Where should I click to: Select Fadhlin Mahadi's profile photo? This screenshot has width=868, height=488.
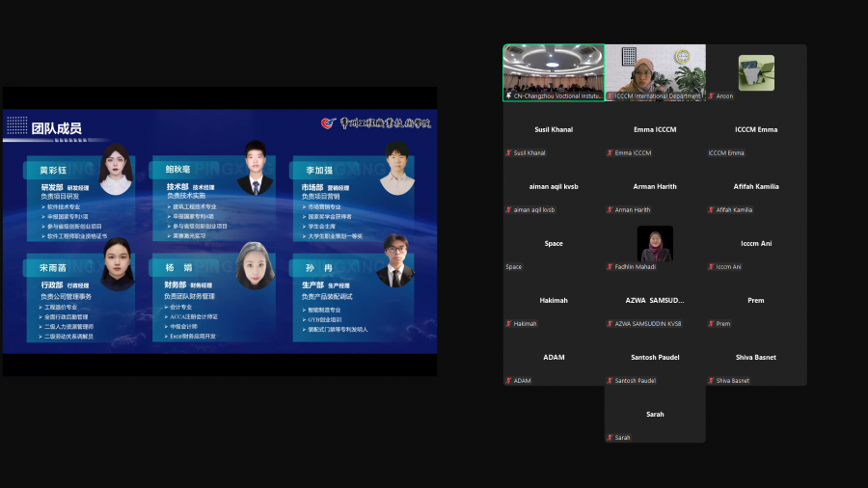tap(655, 244)
